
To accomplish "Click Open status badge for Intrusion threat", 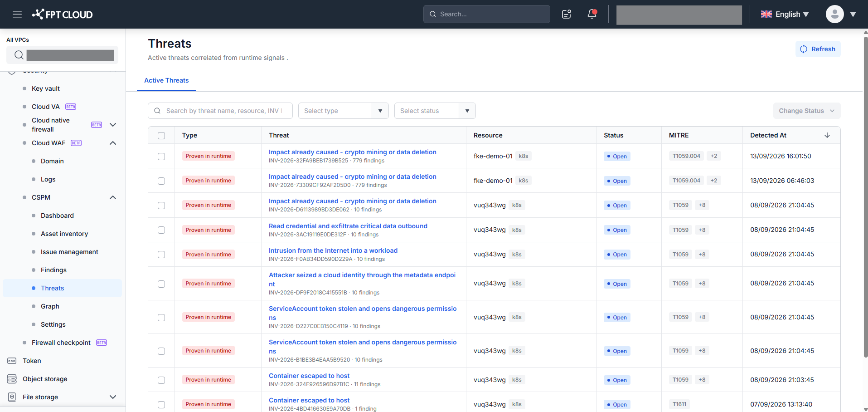I will click(x=617, y=255).
